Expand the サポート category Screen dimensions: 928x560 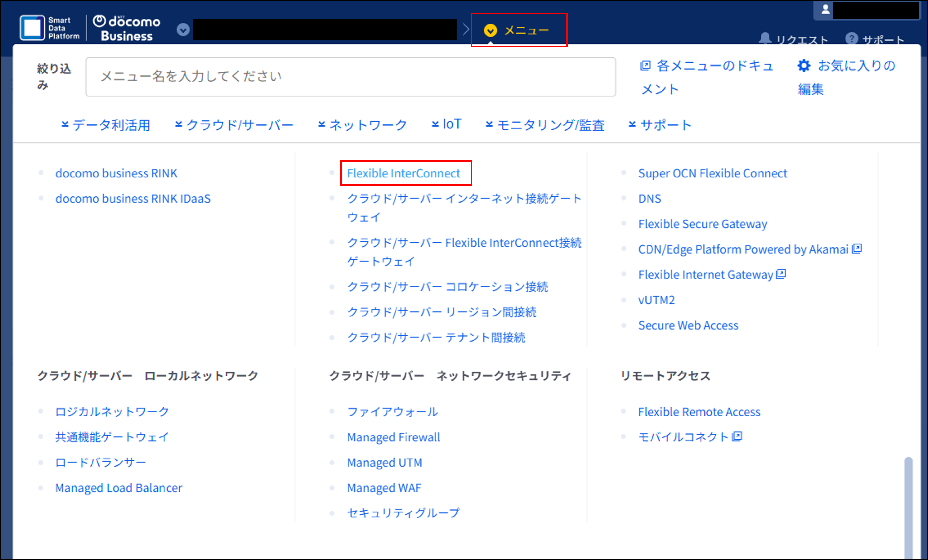(x=660, y=124)
